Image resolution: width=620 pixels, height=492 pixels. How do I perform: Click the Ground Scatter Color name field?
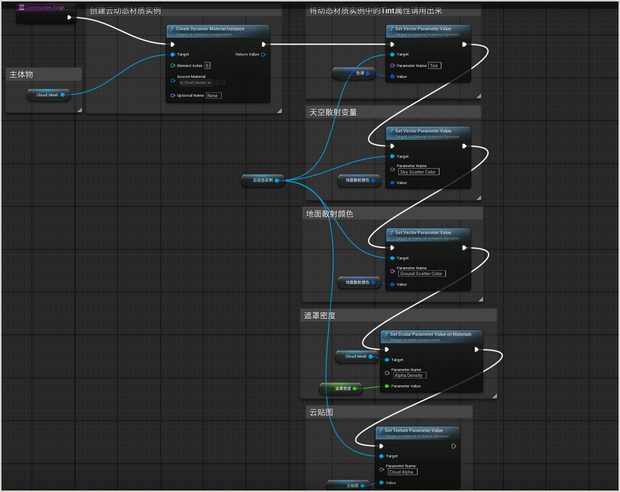422,274
